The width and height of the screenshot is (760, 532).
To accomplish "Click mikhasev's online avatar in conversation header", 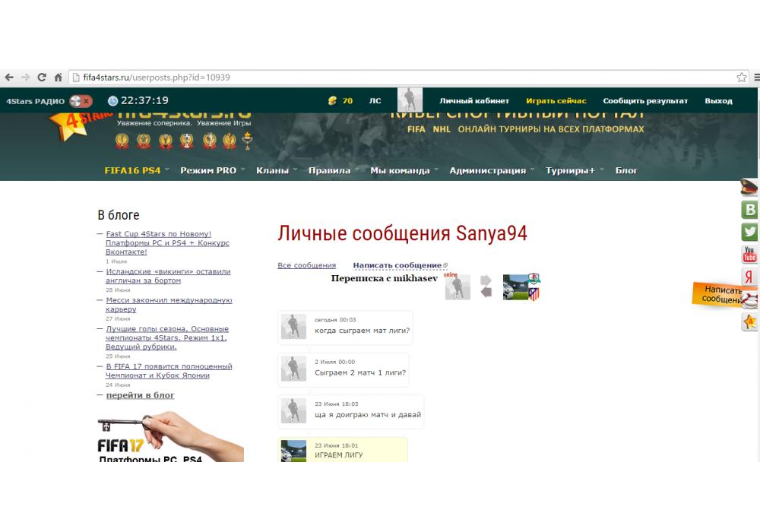I will (458, 287).
